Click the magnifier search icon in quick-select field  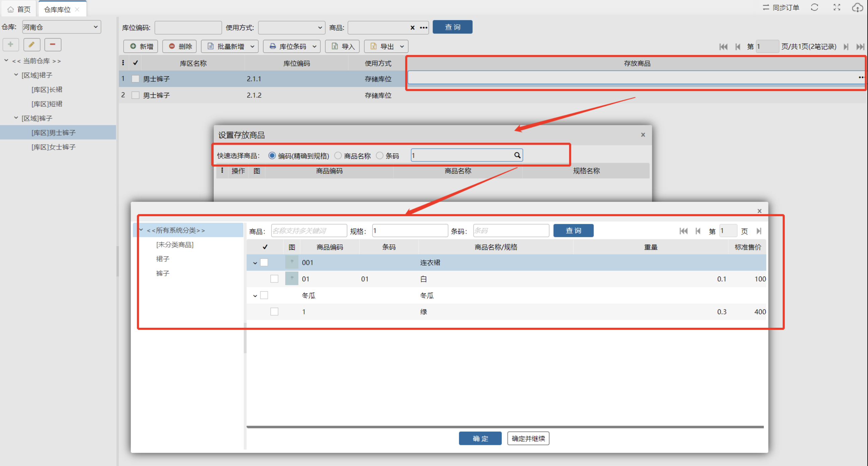point(517,155)
